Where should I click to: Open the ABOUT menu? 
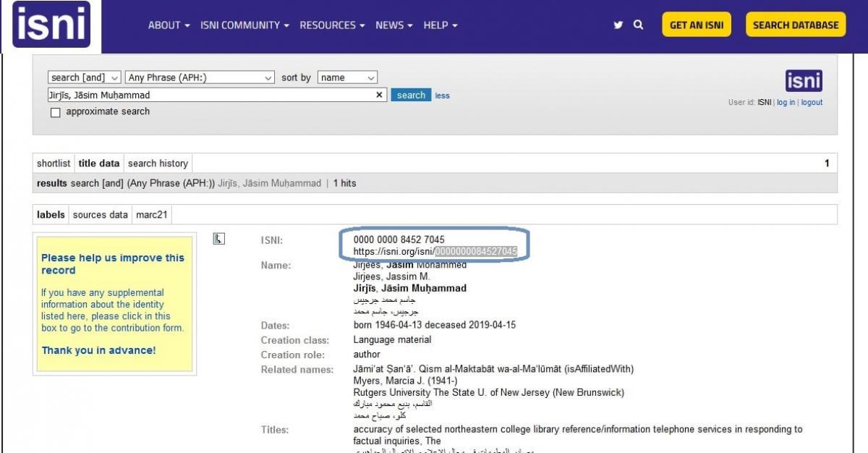(169, 25)
